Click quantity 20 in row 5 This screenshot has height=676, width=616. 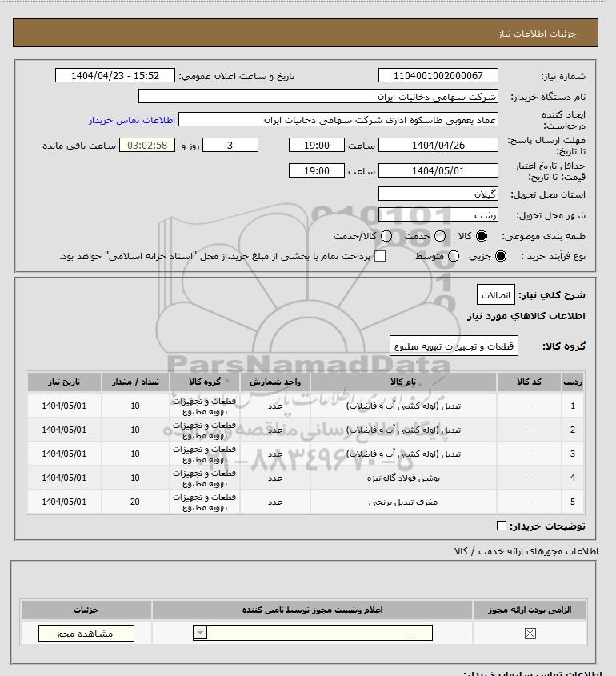tap(135, 502)
